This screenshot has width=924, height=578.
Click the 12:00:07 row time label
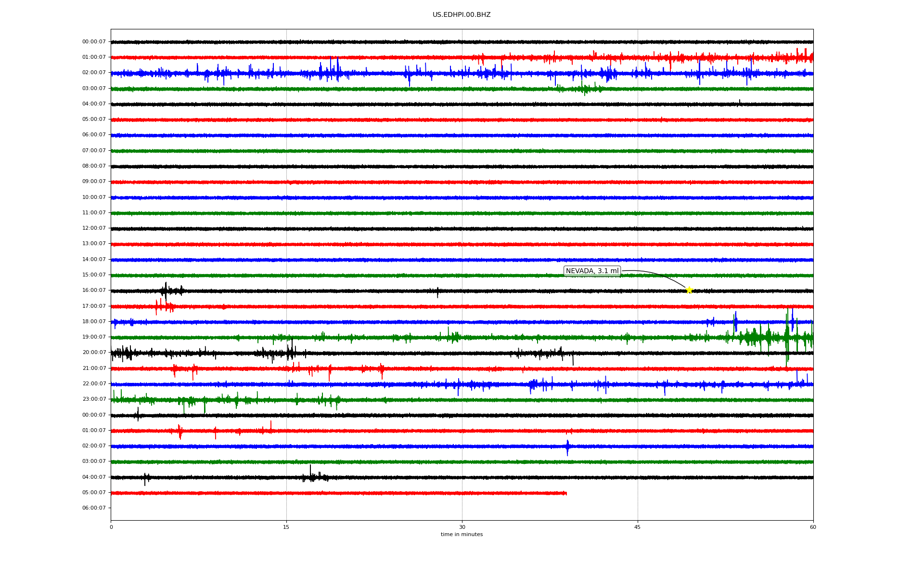point(94,228)
